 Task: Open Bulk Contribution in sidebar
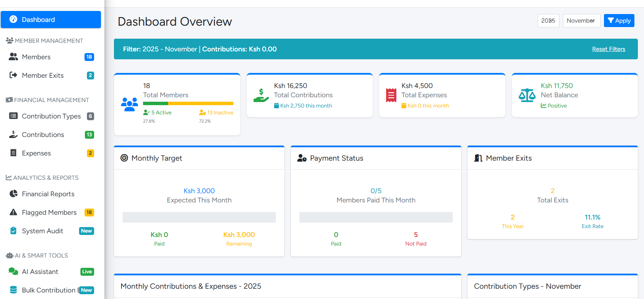[x=49, y=290]
